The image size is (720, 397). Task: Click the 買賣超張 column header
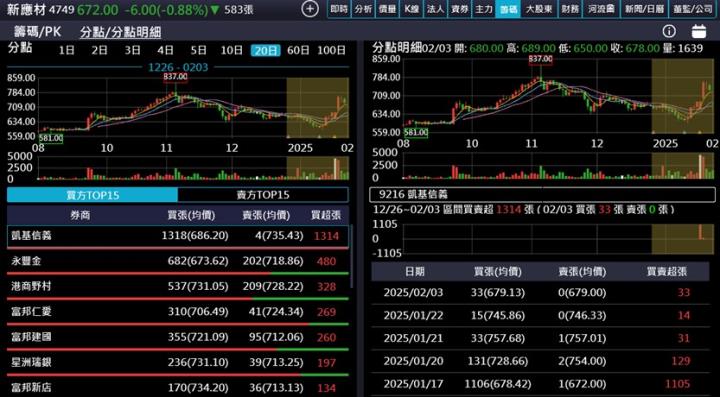pyautogui.click(x=666, y=271)
